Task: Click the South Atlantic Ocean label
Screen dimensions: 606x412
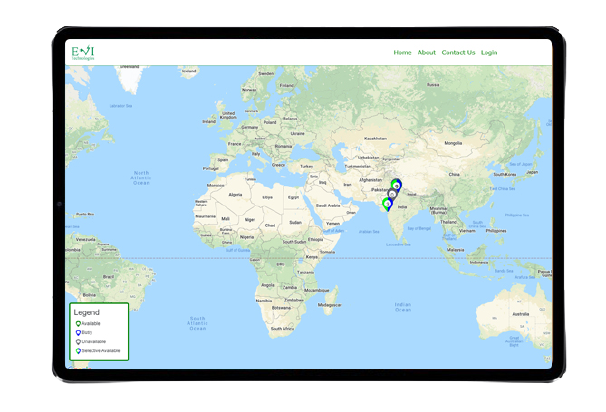Action: click(197, 323)
